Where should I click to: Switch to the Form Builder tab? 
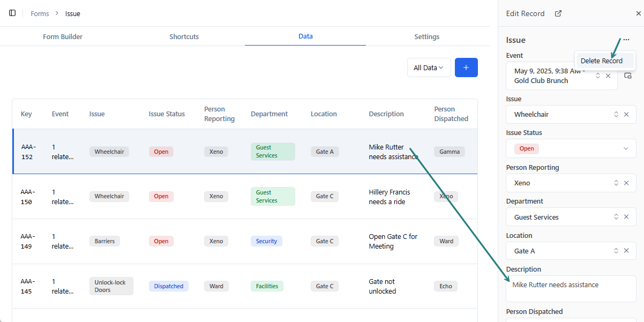(x=63, y=37)
